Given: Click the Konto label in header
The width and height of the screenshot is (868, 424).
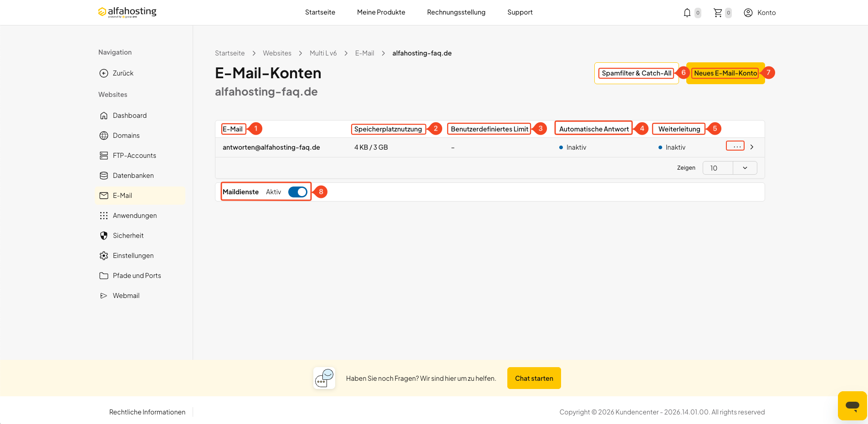Looking at the screenshot, I should pyautogui.click(x=766, y=13).
